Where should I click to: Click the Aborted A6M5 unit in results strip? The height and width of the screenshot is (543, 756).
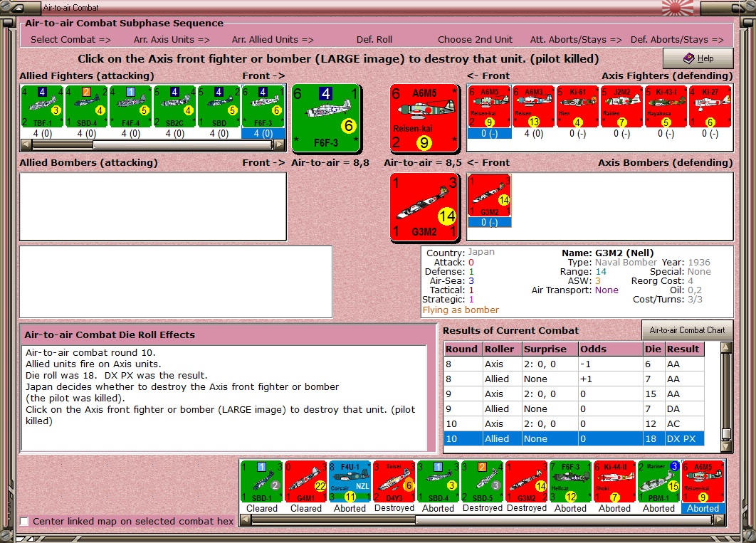703,482
